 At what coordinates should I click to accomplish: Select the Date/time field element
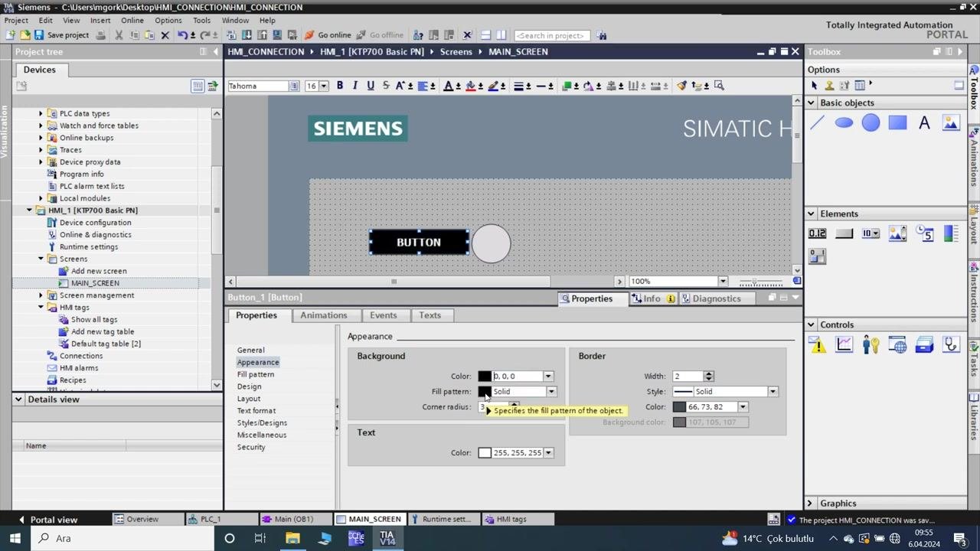[924, 233]
